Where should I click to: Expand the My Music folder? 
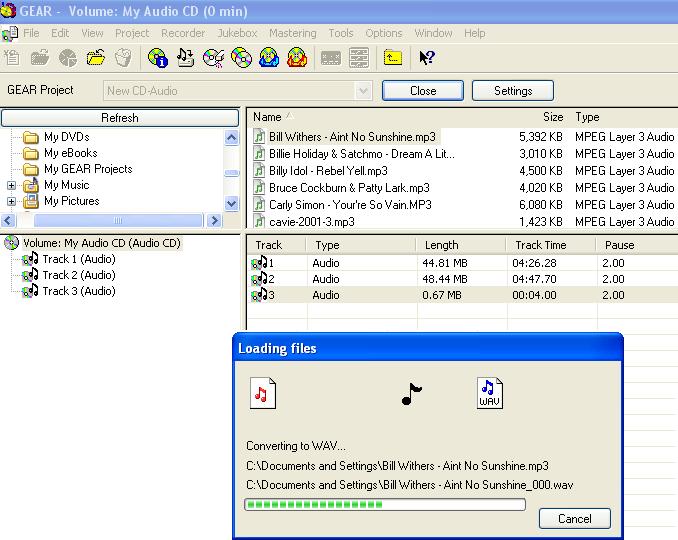[11, 185]
